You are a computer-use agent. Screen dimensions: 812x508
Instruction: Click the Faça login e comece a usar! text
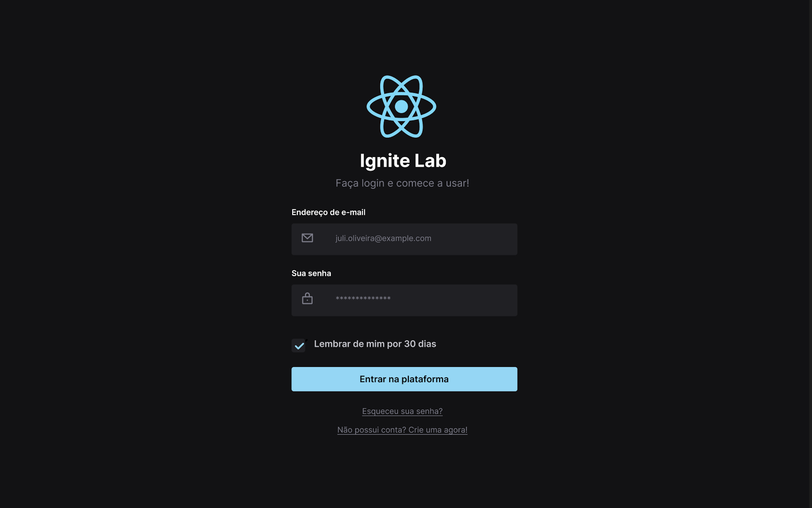pyautogui.click(x=402, y=183)
